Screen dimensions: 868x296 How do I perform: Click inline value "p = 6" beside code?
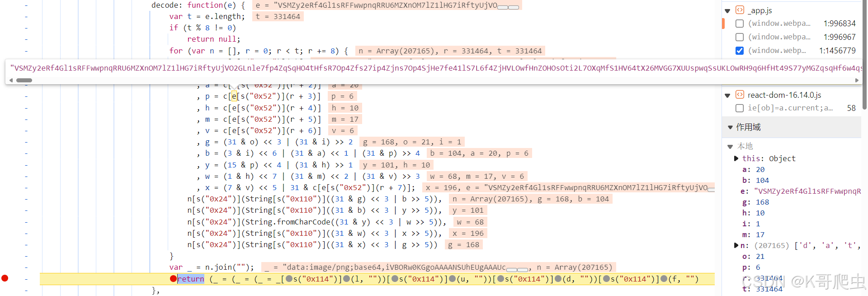pyautogui.click(x=342, y=96)
